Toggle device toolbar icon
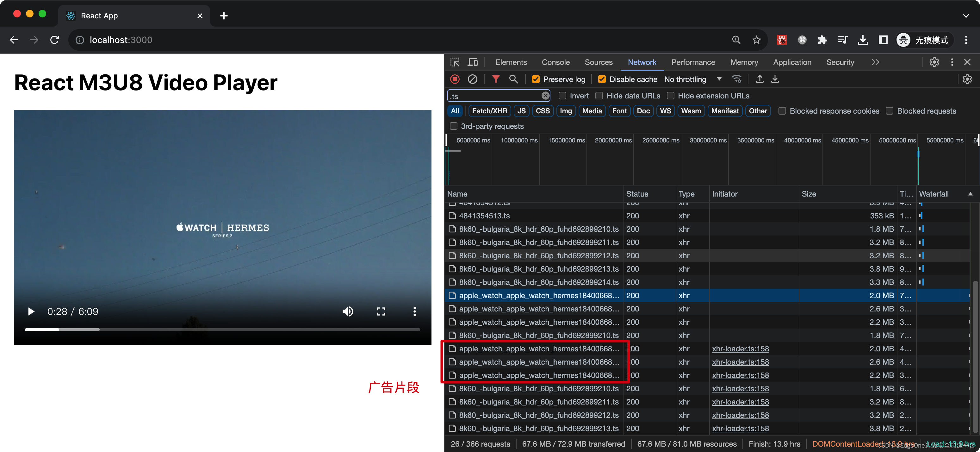980x452 pixels. [473, 62]
